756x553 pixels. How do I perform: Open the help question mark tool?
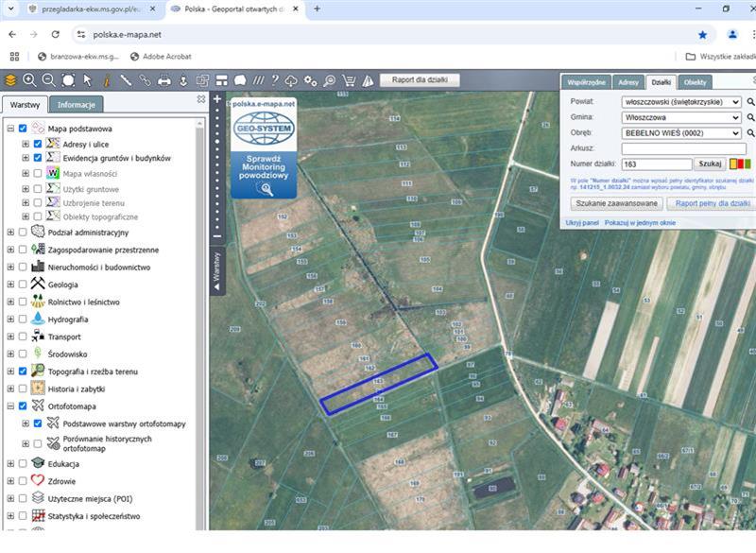click(x=275, y=80)
